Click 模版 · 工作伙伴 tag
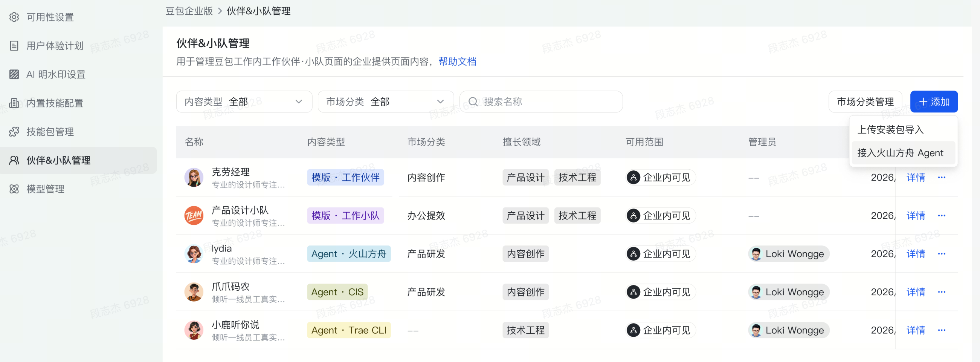Viewport: 980px width, 362px height. [x=345, y=178]
